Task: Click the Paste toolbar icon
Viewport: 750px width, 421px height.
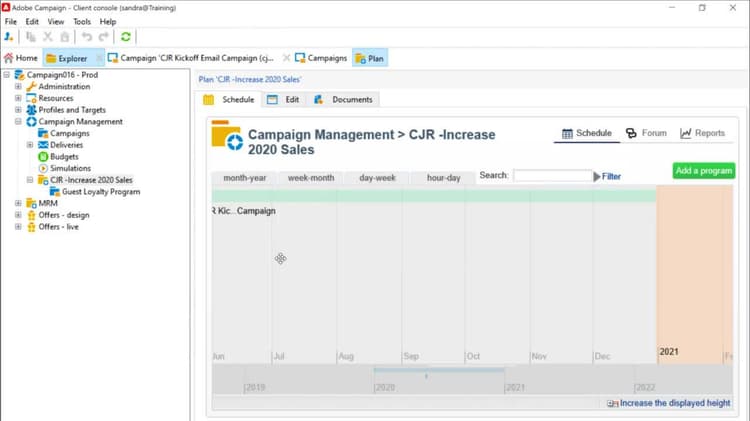Action: [x=65, y=37]
